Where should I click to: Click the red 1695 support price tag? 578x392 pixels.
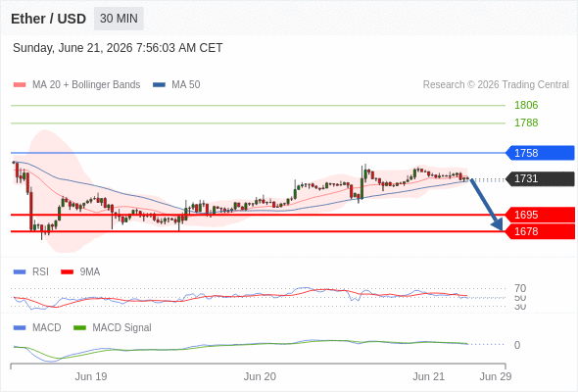[x=540, y=215]
